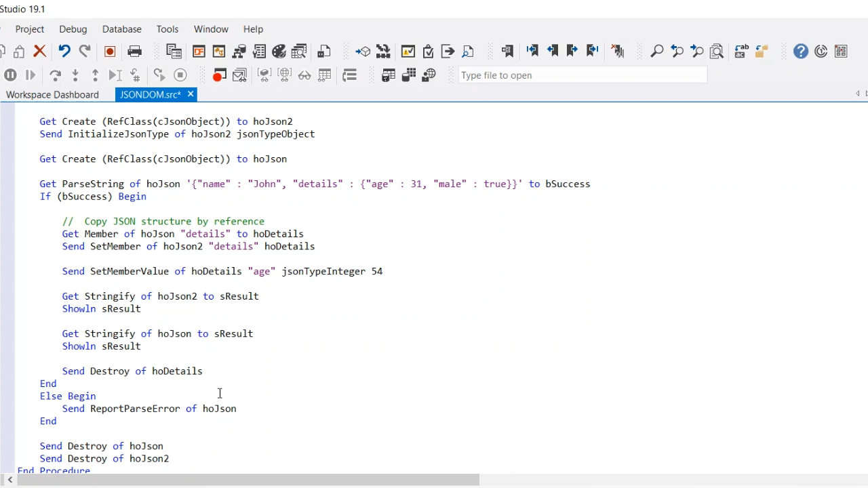Open the blue Help question mark

(x=801, y=52)
